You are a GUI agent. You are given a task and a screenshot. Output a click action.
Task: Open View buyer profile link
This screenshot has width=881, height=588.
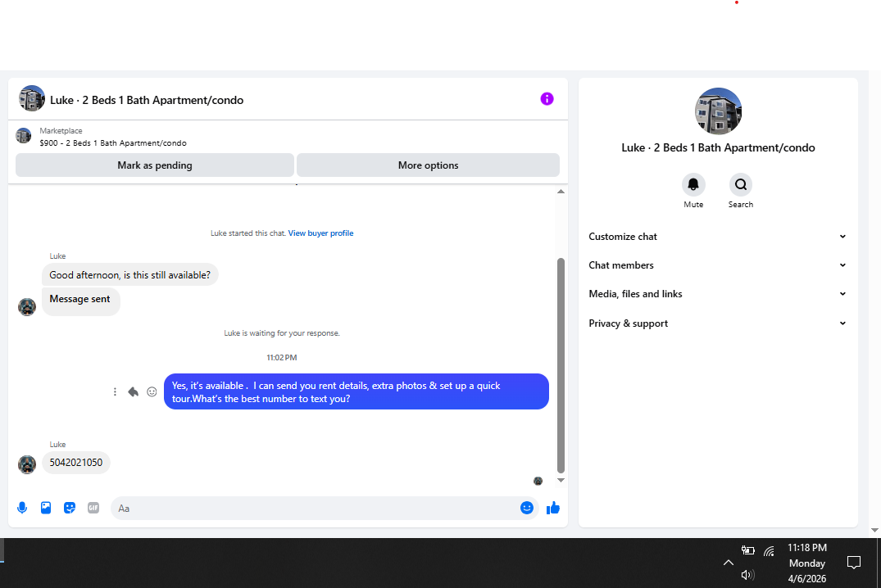(320, 233)
